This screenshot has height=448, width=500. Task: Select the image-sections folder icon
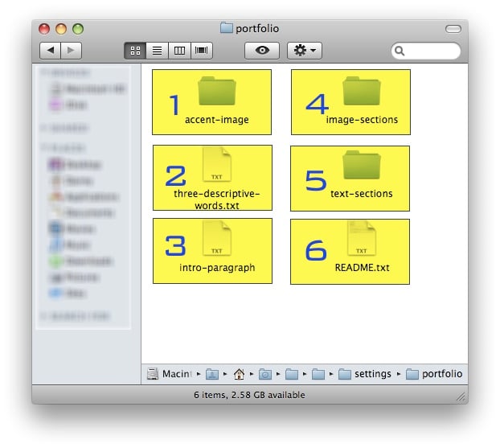coord(362,91)
